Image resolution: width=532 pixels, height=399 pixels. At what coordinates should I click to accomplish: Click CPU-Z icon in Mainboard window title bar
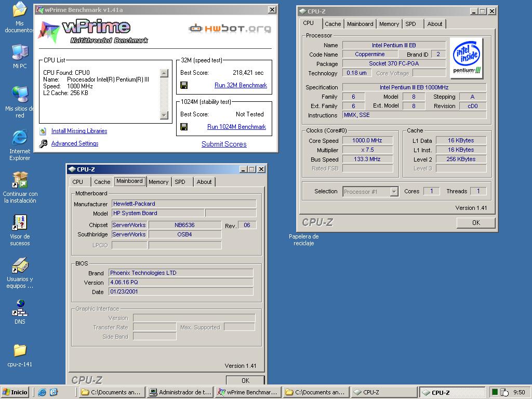tap(72, 169)
